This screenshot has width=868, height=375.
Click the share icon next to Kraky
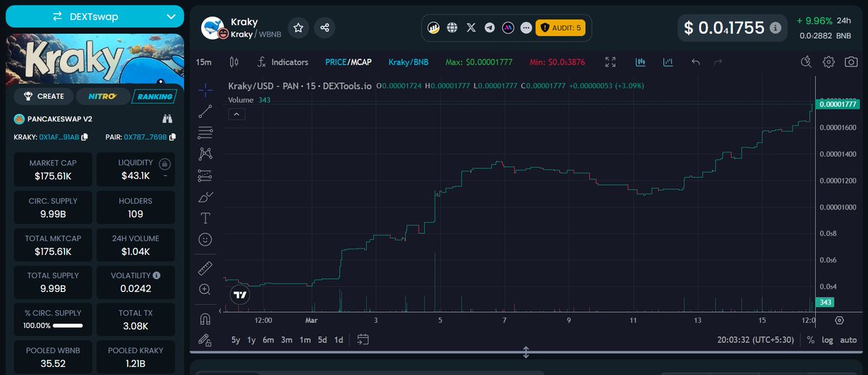point(325,27)
